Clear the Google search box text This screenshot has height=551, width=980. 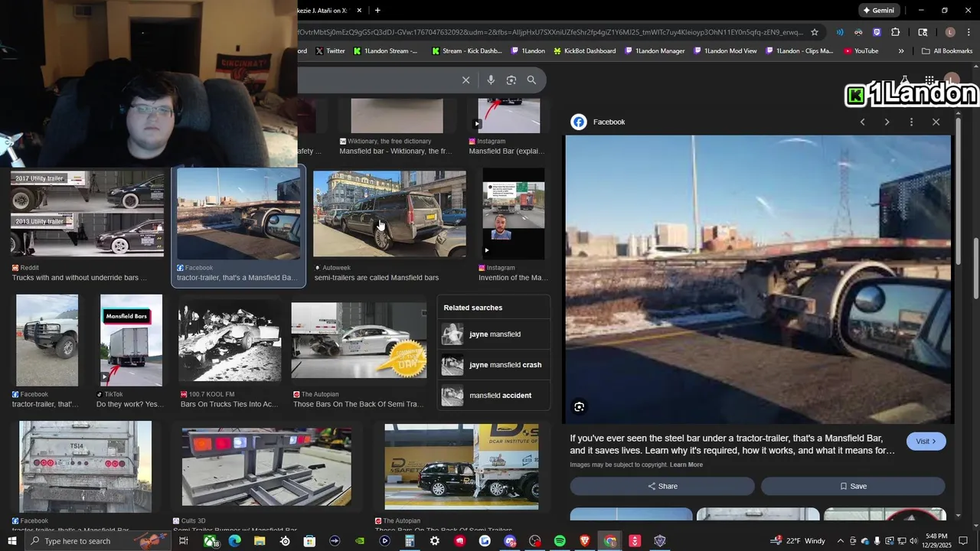click(x=465, y=80)
